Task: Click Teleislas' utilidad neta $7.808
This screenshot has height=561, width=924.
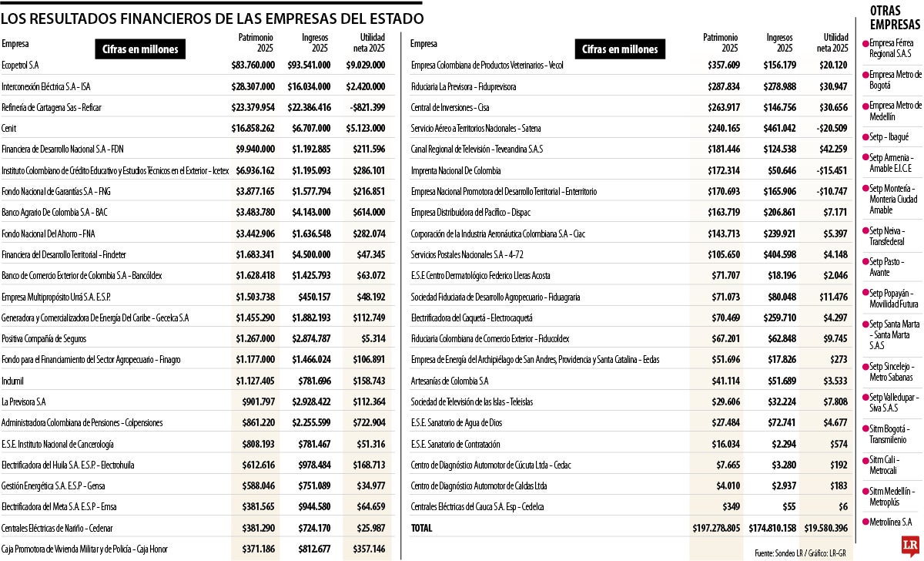Action: [835, 401]
